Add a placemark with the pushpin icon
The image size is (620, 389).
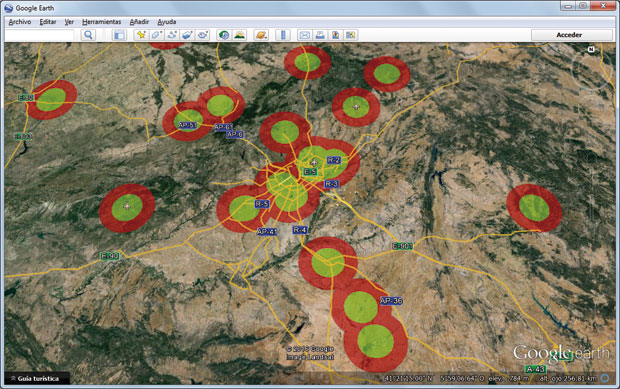(141, 35)
